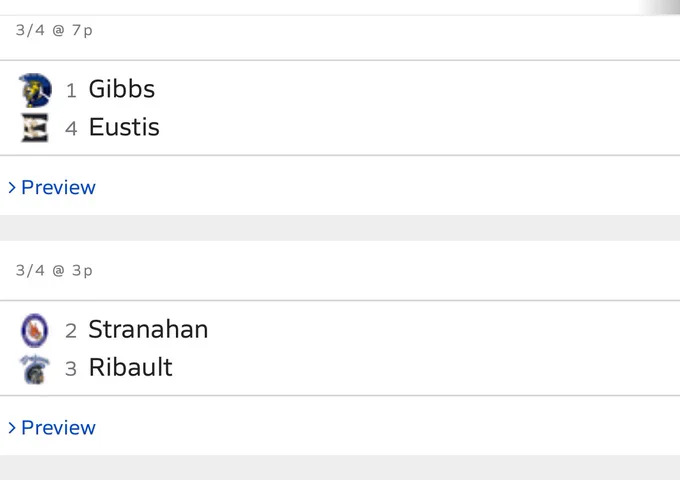The height and width of the screenshot is (480, 680).
Task: Open Preview for Gibbs vs Eustis
Action: 58,187
